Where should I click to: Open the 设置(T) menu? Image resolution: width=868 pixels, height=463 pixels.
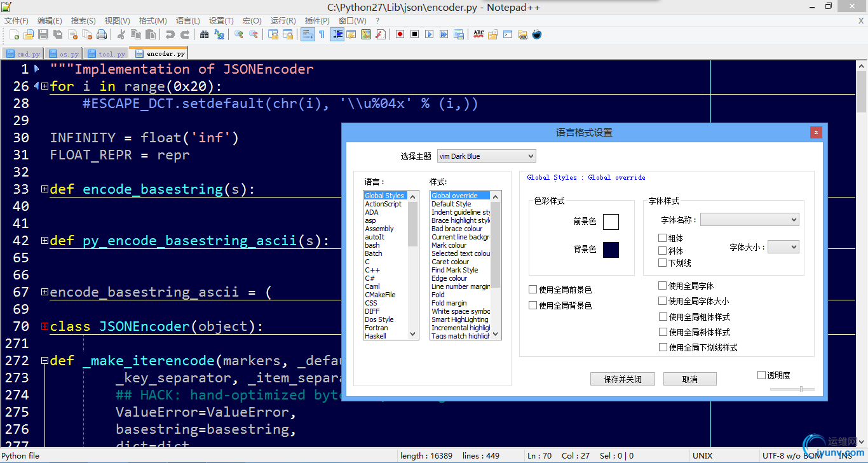coord(221,21)
